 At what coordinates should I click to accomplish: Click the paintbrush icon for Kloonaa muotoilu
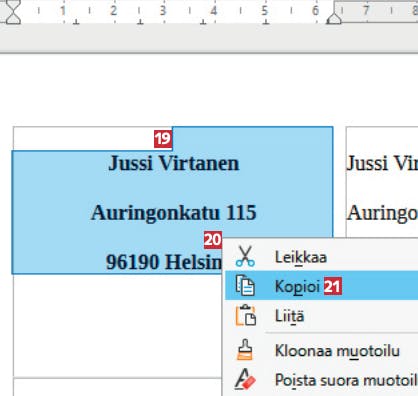[x=245, y=349]
